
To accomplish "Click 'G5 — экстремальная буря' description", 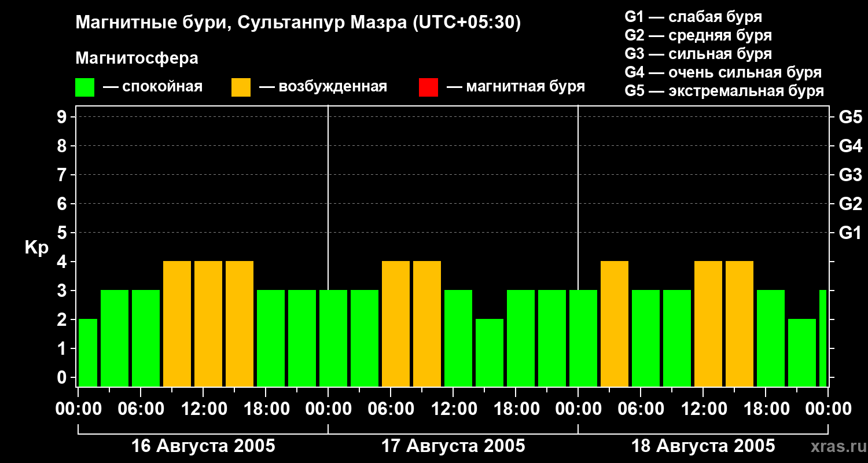I will pyautogui.click(x=724, y=91).
